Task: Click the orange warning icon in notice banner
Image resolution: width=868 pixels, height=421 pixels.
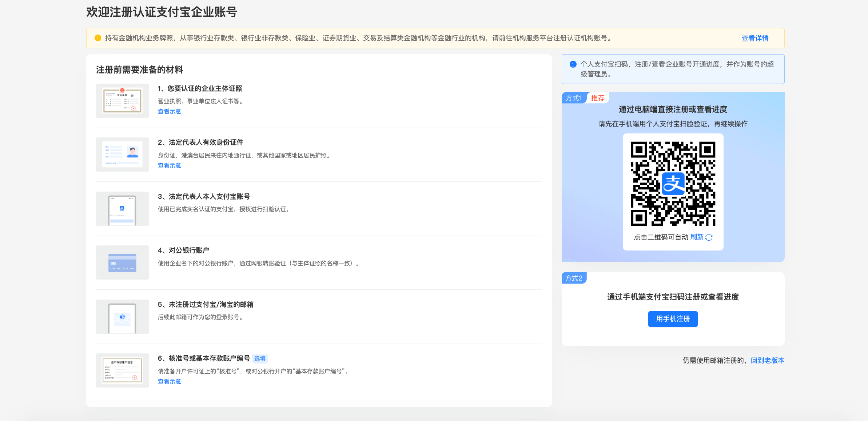Action: point(97,38)
